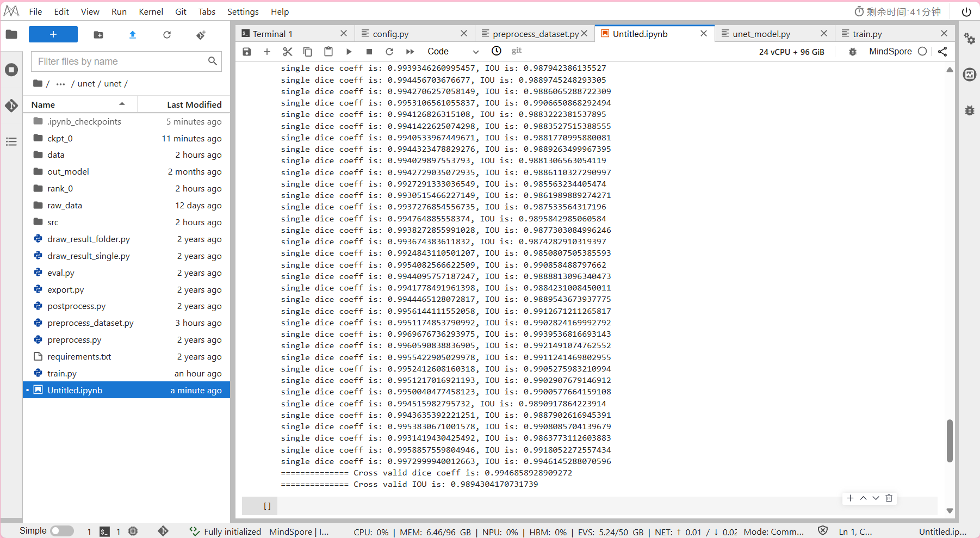This screenshot has width=980, height=538.
Task: Toggle Simple mode switch
Action: coord(61,531)
